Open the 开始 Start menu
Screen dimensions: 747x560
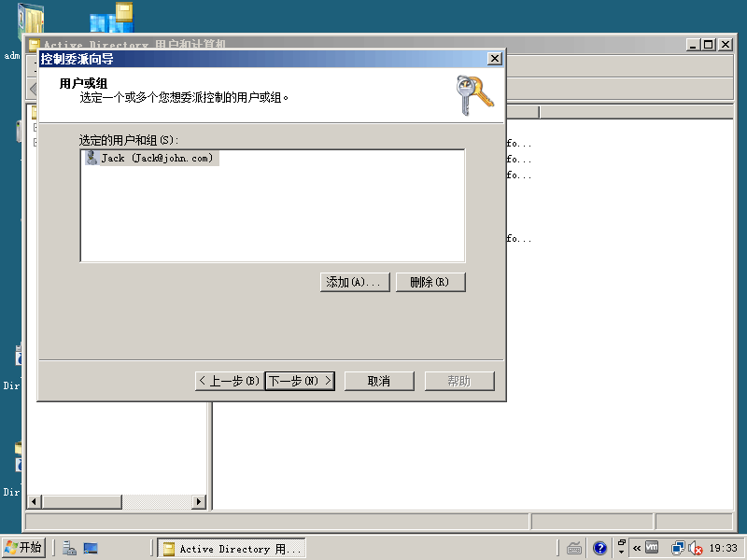[x=24, y=548]
